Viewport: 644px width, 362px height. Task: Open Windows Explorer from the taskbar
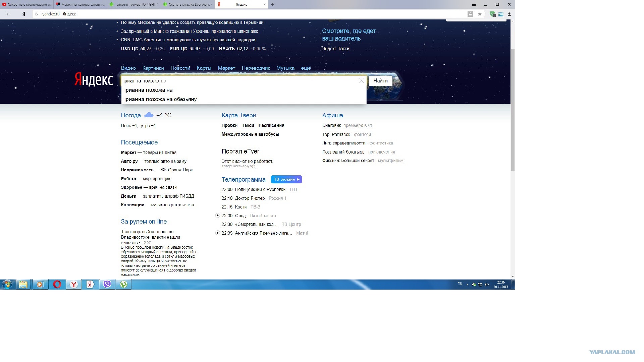[x=23, y=285]
